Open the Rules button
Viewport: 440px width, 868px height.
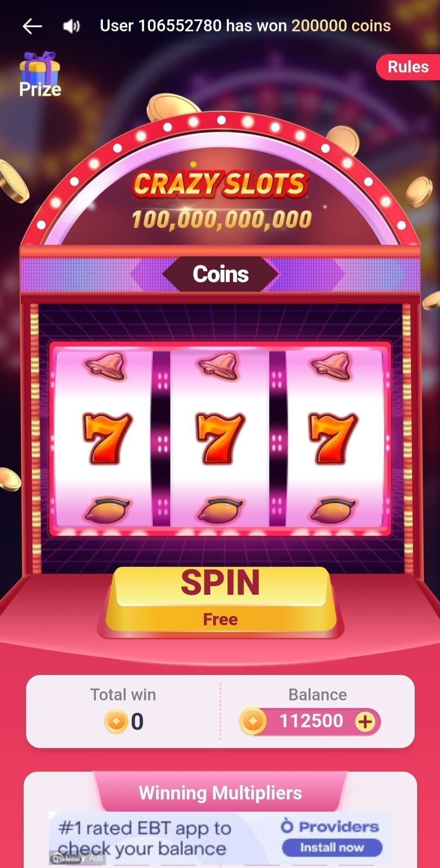click(x=408, y=67)
